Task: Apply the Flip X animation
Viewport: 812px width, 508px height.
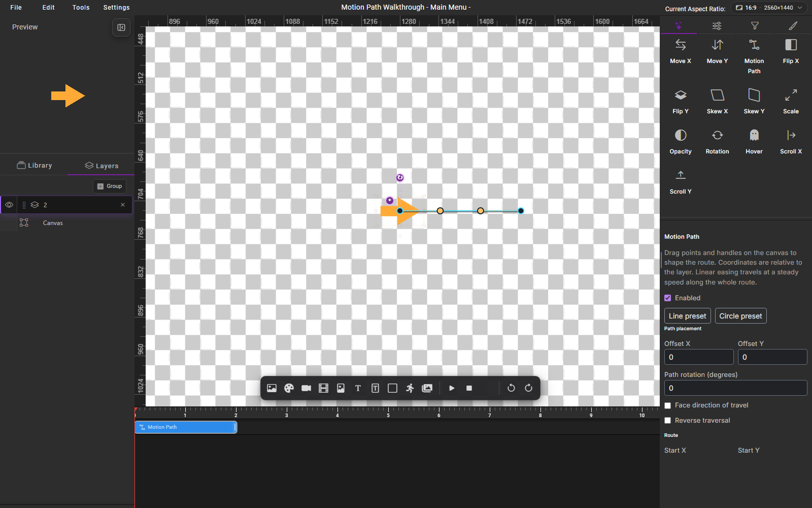Action: click(x=791, y=51)
